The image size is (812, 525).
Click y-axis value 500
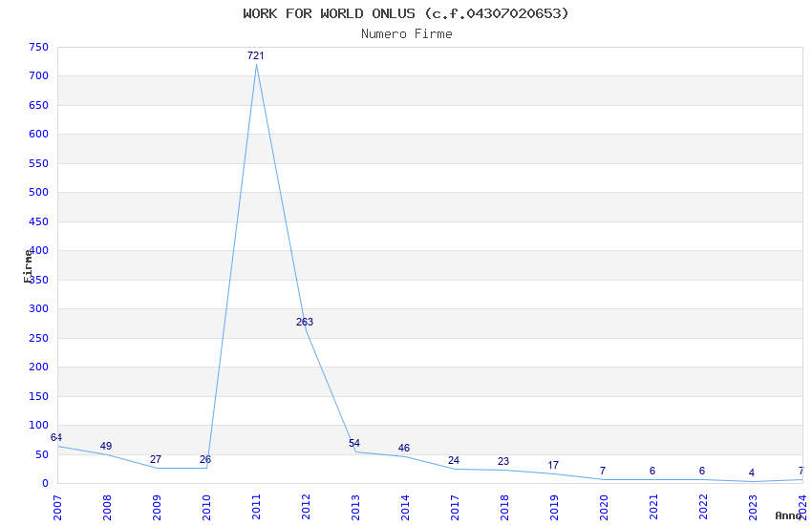(x=39, y=193)
